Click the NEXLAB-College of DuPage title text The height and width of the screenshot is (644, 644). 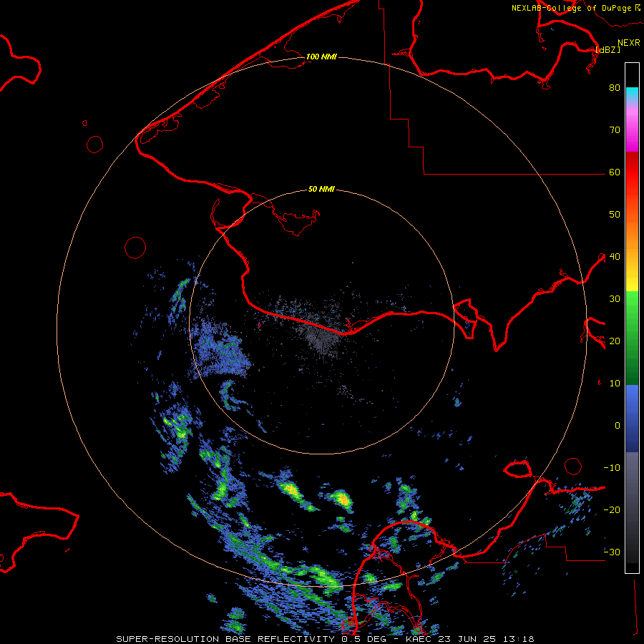[572, 8]
